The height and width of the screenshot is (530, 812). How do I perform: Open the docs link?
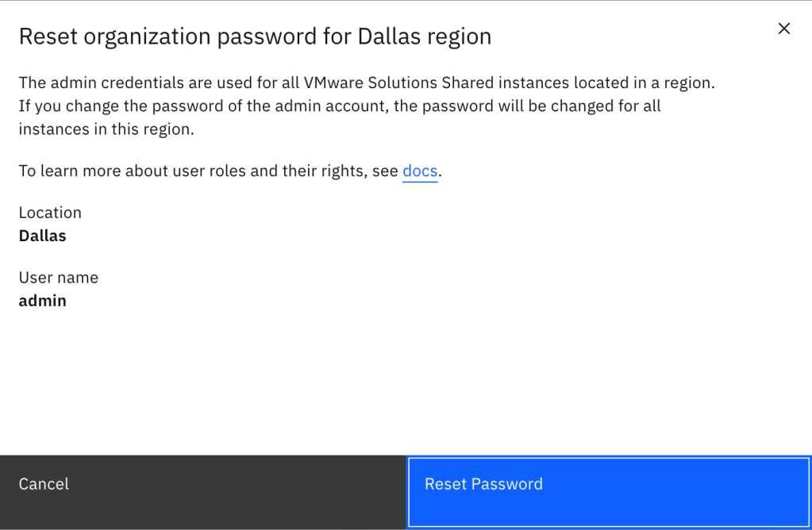[420, 171]
